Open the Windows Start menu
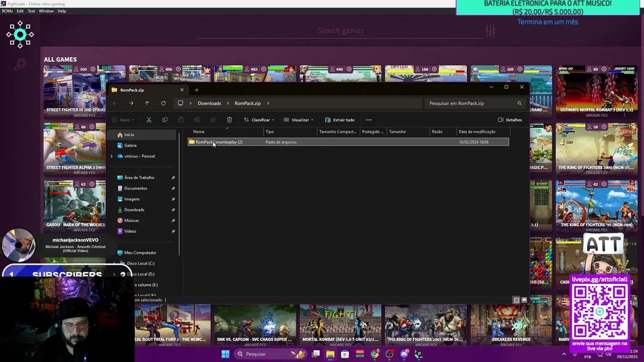The height and width of the screenshot is (362, 644). [225, 354]
